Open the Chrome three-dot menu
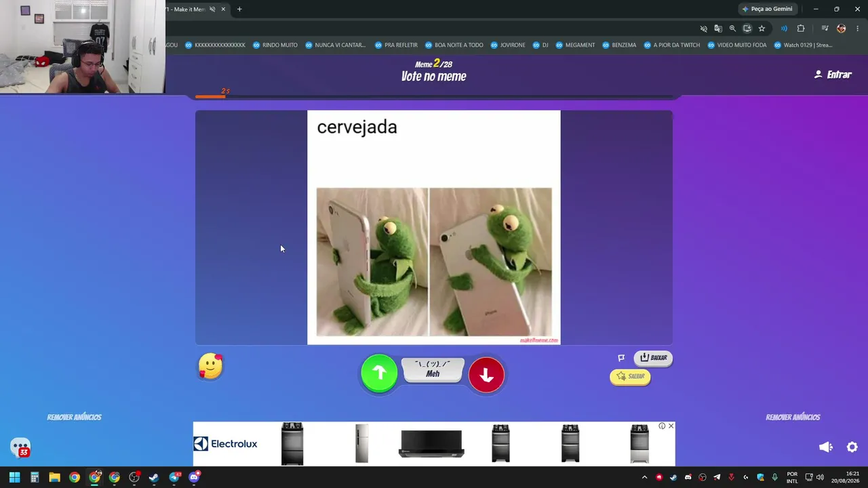 pyautogui.click(x=858, y=28)
